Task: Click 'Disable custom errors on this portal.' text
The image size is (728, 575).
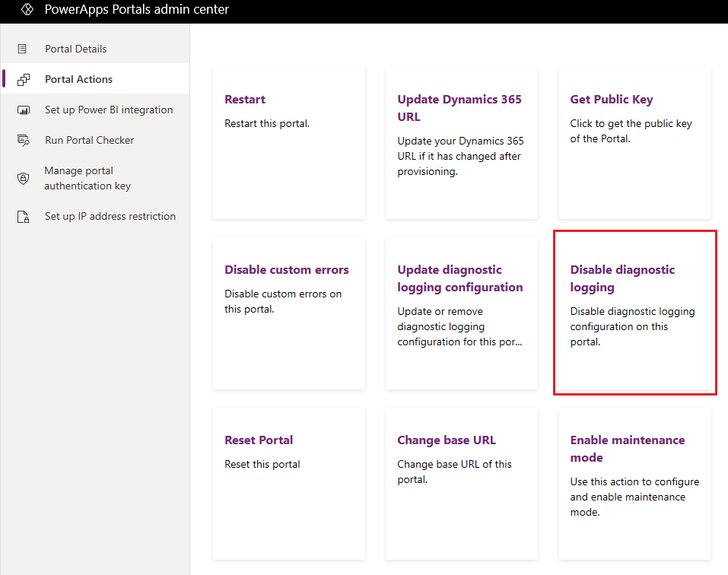Action: (x=283, y=301)
